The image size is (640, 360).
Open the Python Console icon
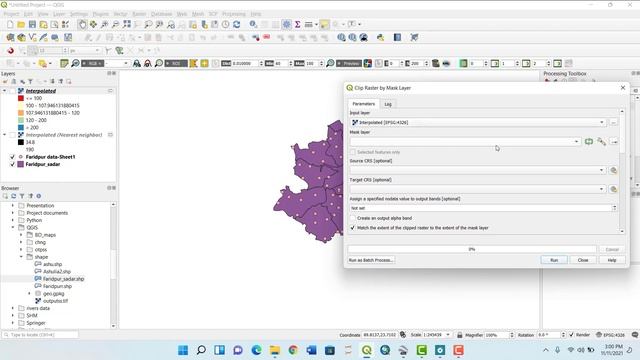[380, 38]
